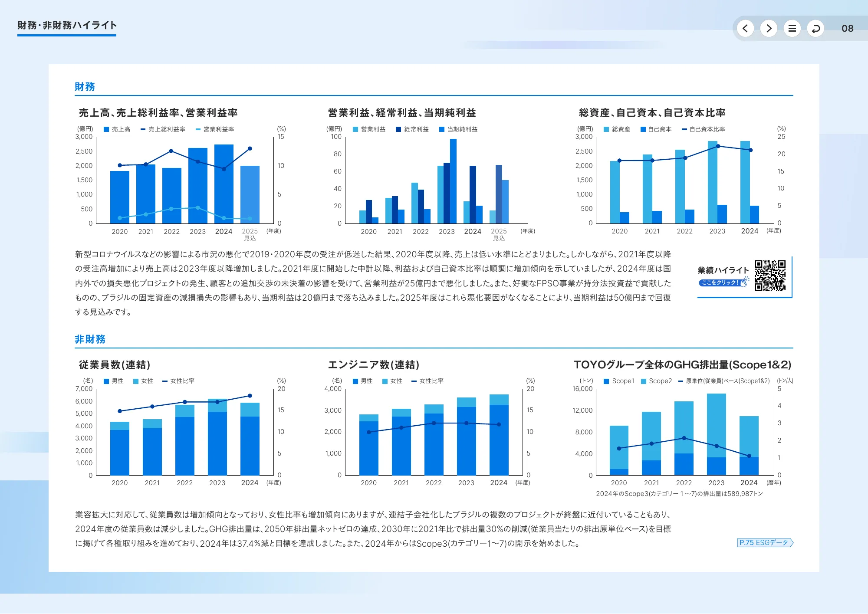Click the 財務・非財務ハイライト page title
The image size is (868, 614).
(66, 26)
